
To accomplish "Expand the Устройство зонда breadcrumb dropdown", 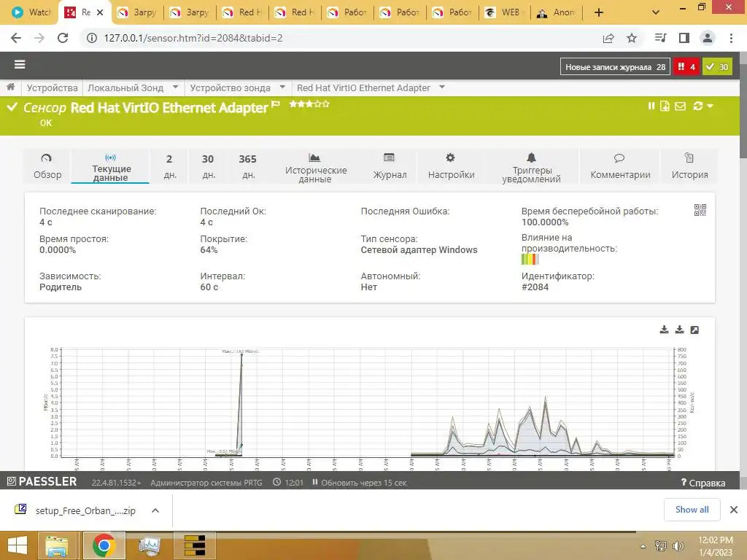I will click(x=282, y=87).
